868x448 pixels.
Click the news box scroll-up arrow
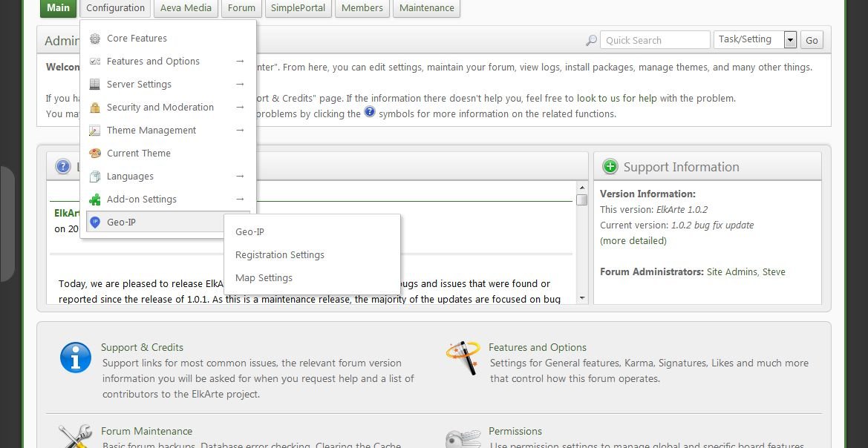click(582, 188)
